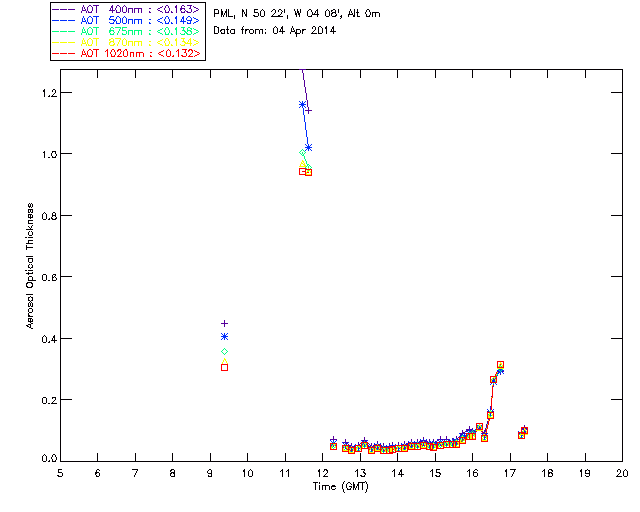Click the "PML, N 50 22', W 04 08', Alt 0m" header
The height and width of the screenshot is (512, 640).
[x=297, y=14]
